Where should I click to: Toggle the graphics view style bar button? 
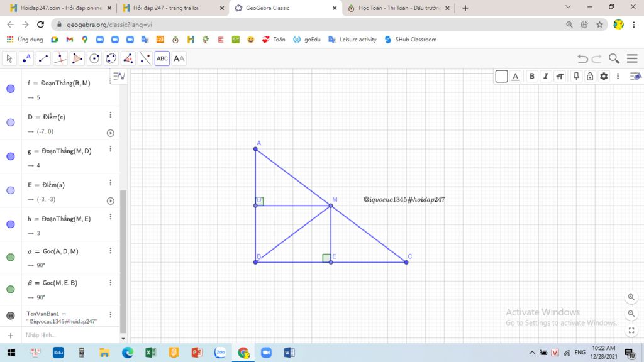635,76
